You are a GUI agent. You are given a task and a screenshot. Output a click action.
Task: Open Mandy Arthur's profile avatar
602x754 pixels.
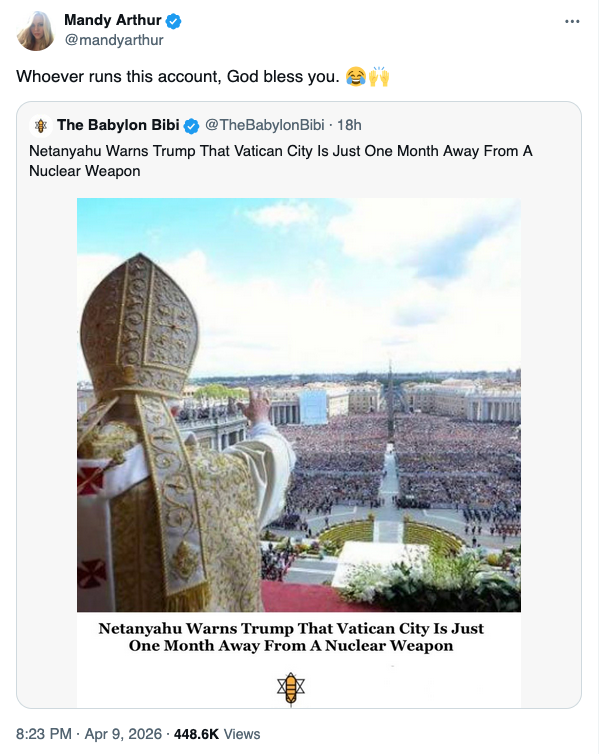[x=35, y=30]
